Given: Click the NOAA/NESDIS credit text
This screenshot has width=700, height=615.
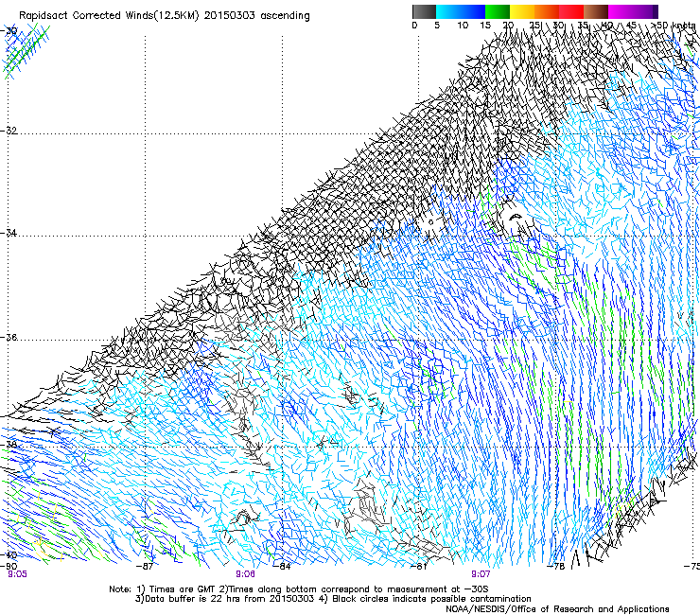Looking at the screenshot, I should (557, 609).
